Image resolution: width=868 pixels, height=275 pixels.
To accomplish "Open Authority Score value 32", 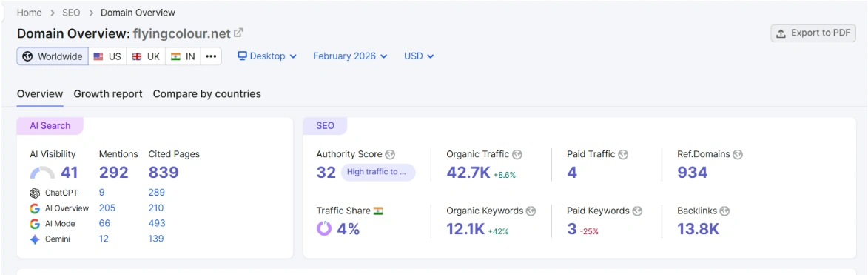I will 326,173.
